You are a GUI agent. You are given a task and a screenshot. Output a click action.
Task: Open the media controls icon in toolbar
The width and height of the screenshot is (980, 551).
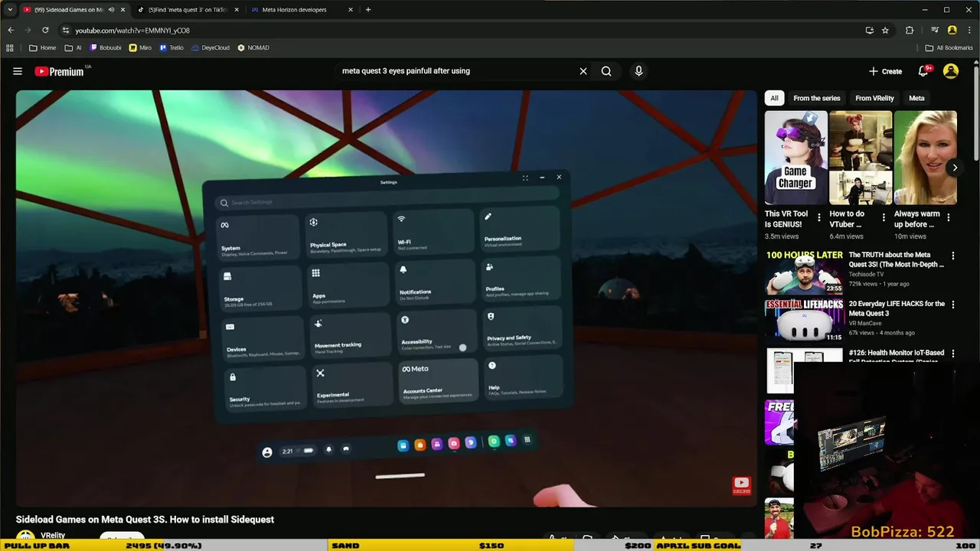click(935, 30)
